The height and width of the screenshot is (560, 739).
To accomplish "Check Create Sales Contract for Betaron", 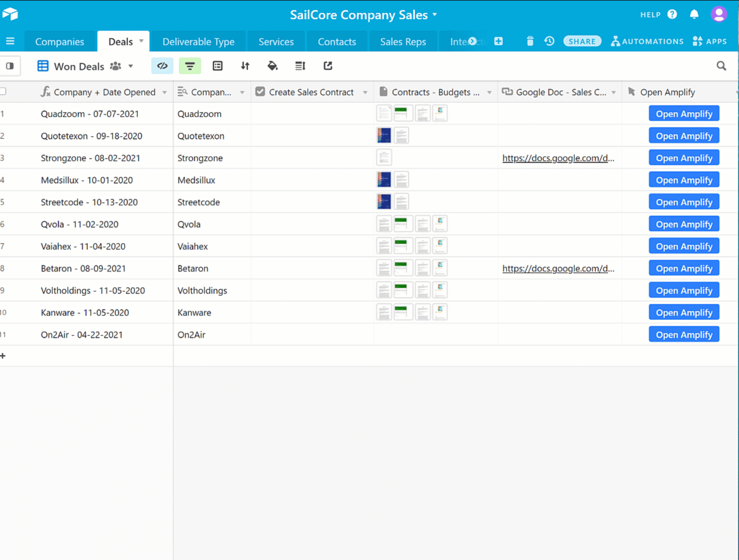I will point(312,268).
